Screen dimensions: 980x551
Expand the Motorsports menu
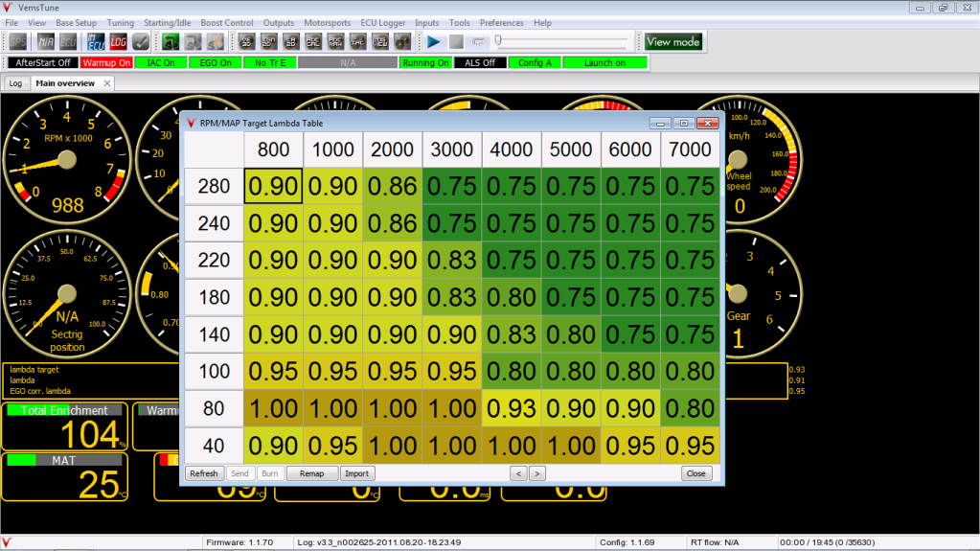pos(327,22)
